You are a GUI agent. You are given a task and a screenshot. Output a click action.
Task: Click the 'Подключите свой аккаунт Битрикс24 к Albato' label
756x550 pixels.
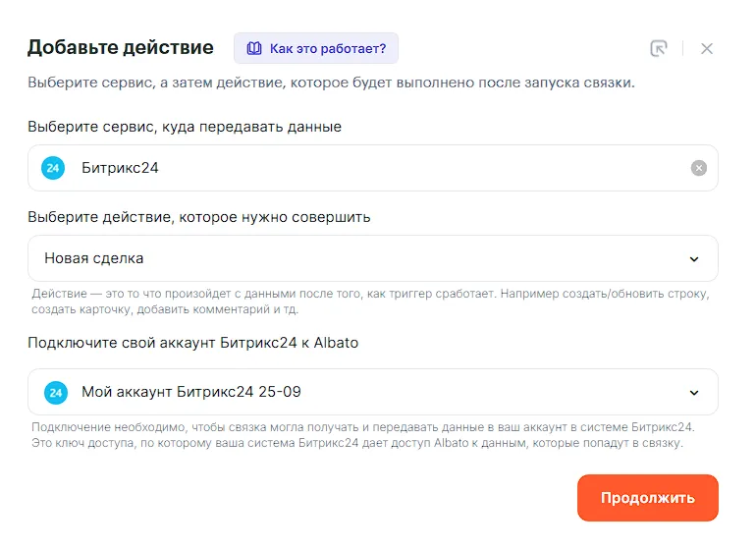pos(192,342)
